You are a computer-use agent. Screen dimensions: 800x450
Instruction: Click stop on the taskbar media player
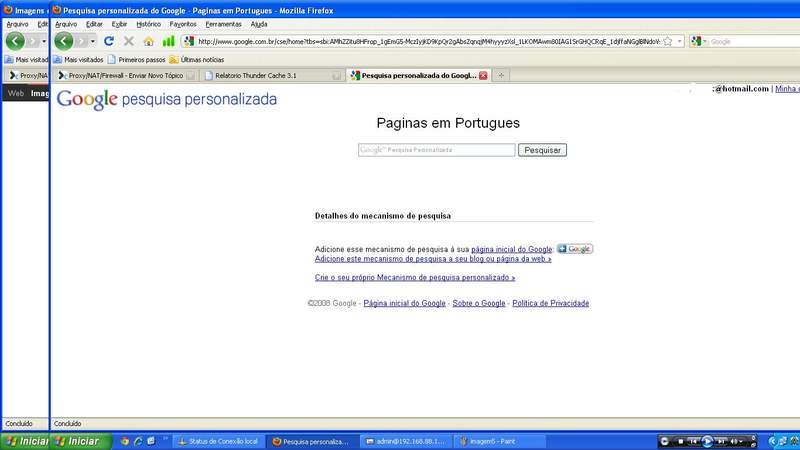681,441
